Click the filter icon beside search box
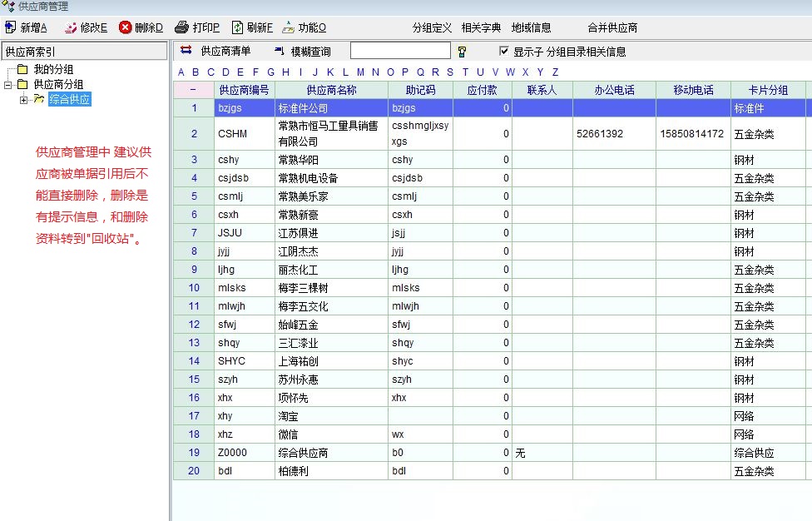Viewport: 812px width, 521px height. pyautogui.click(x=463, y=52)
